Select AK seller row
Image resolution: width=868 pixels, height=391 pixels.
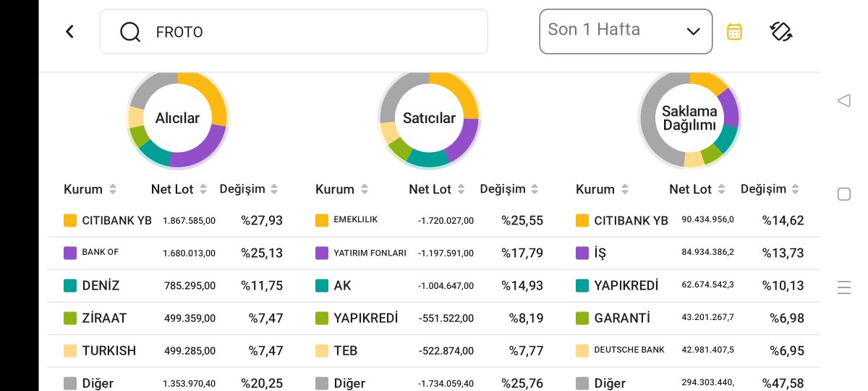pos(430,285)
